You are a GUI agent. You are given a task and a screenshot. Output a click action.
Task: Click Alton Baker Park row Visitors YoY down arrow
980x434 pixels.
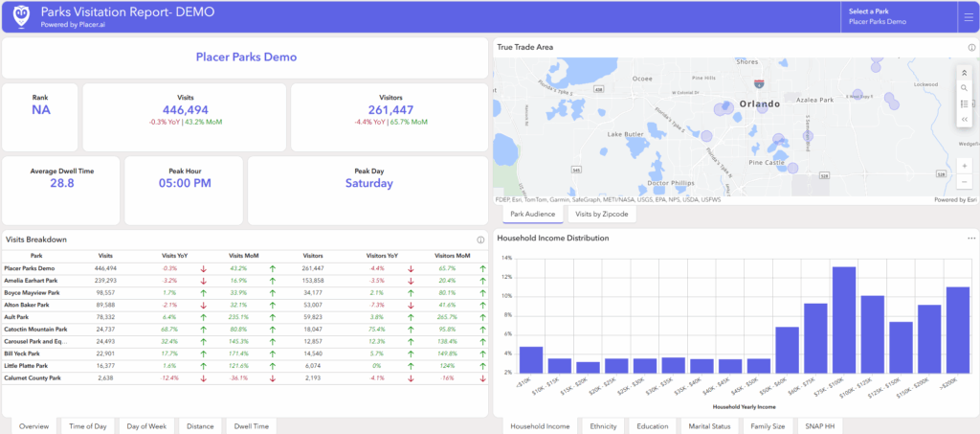point(411,306)
